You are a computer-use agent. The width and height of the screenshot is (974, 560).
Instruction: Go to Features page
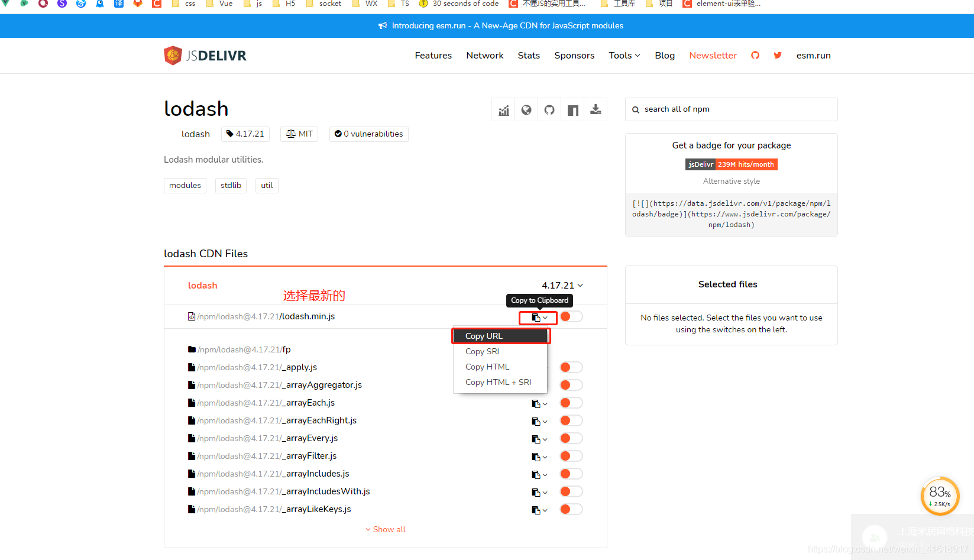(433, 55)
